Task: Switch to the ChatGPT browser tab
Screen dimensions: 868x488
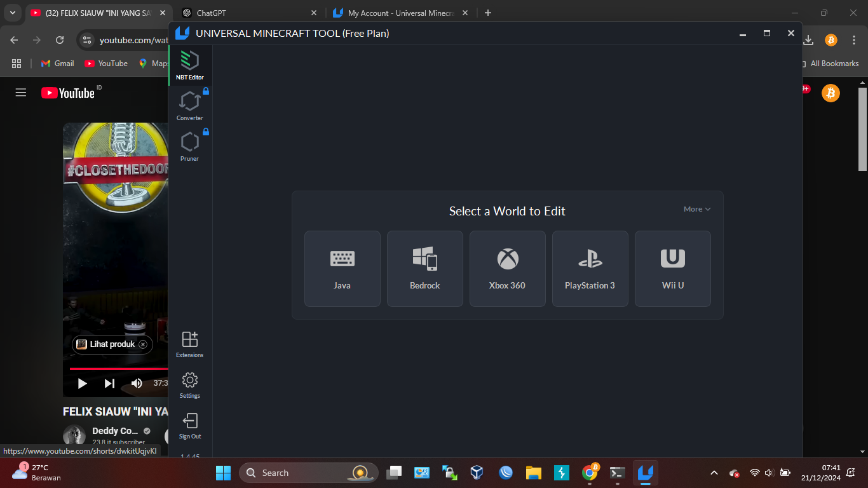Action: [x=249, y=13]
